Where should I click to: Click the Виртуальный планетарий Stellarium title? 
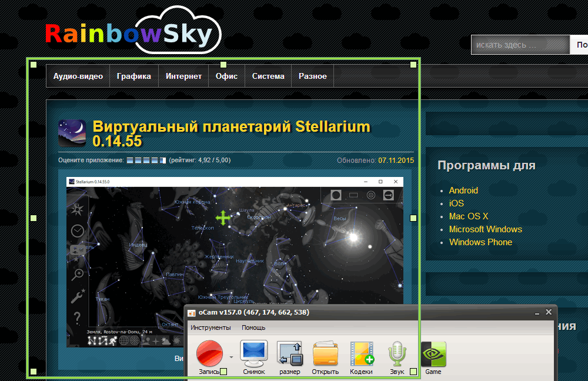(x=231, y=134)
